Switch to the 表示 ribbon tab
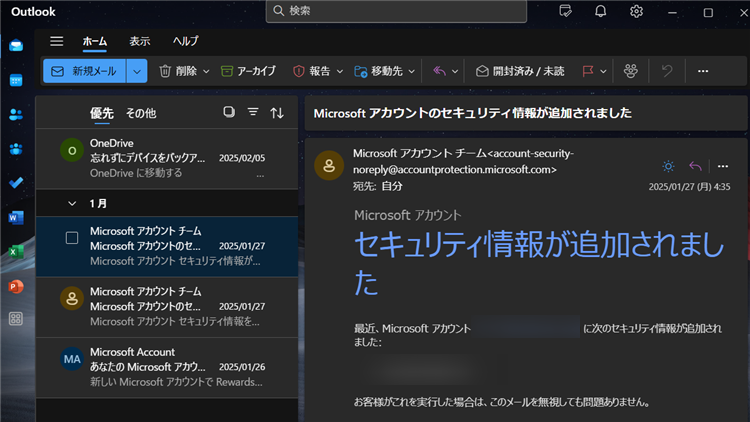This screenshot has height=422, width=750. click(140, 41)
